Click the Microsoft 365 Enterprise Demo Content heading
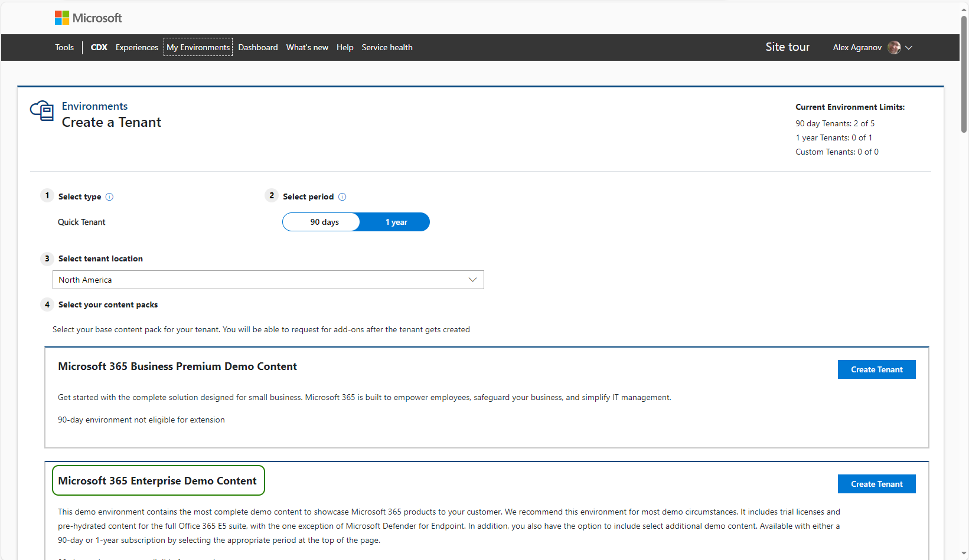This screenshot has height=560, width=969. [x=158, y=481]
